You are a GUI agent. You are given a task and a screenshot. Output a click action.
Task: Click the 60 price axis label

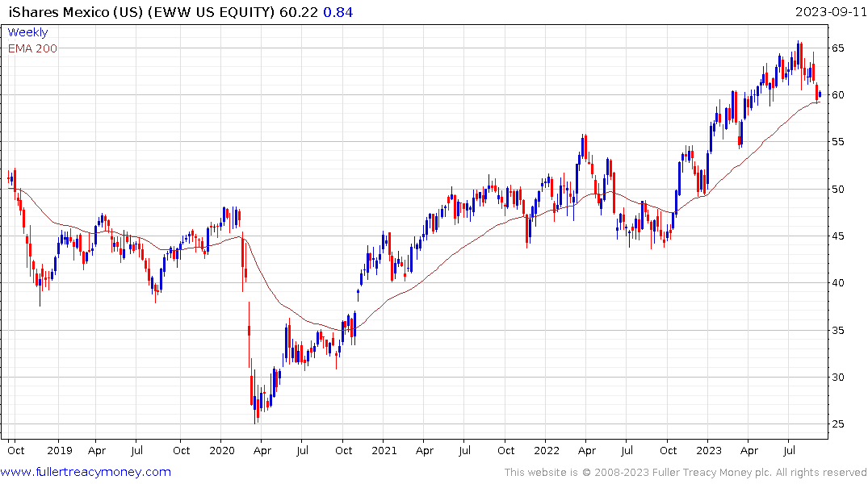(837, 95)
